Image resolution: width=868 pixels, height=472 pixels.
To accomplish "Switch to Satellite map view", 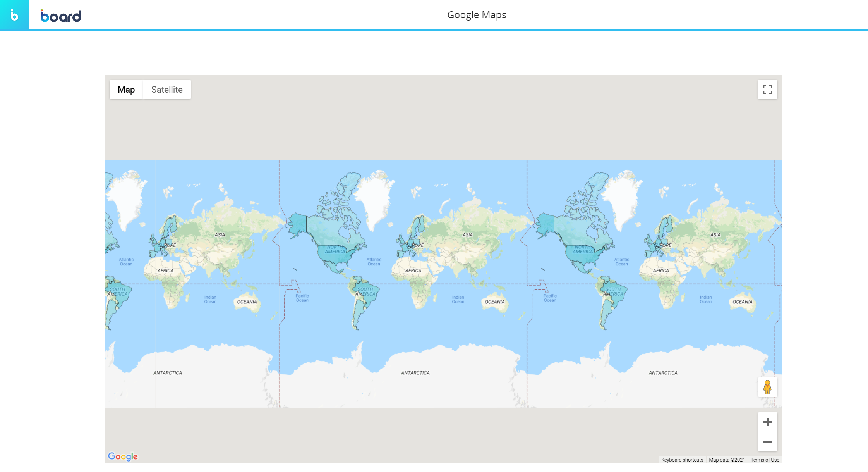I will pos(167,90).
